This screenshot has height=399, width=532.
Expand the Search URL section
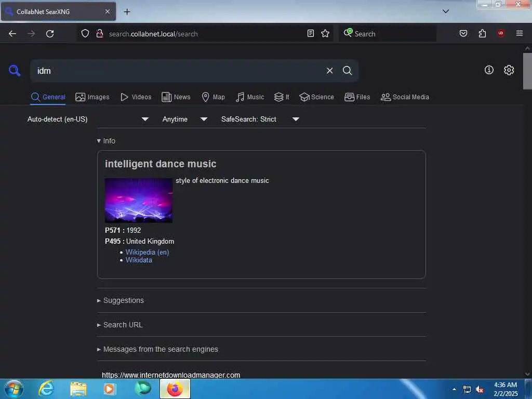tap(120, 325)
